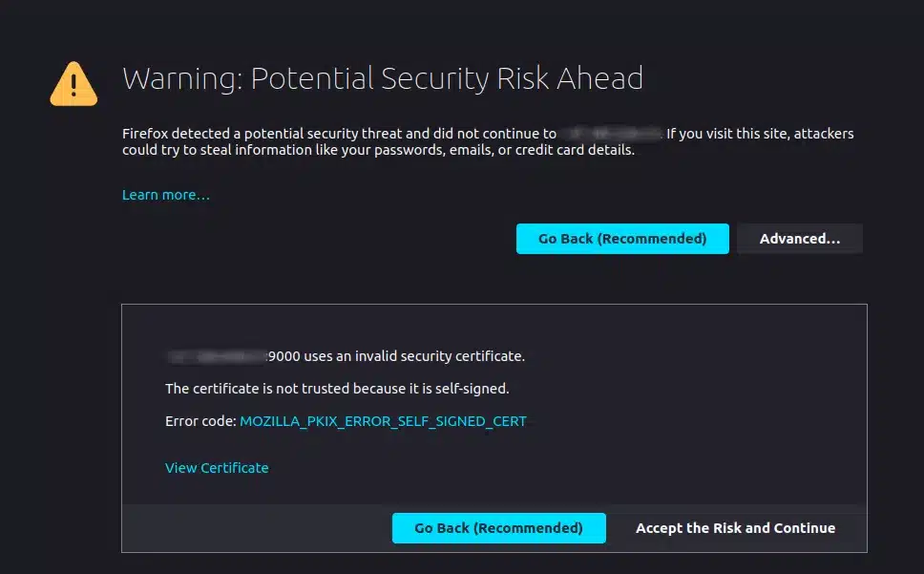Open the MOZILLA_PKIX_ERROR_SELF_SIGNED_CERT error code link
924x574 pixels.
pyautogui.click(x=383, y=421)
